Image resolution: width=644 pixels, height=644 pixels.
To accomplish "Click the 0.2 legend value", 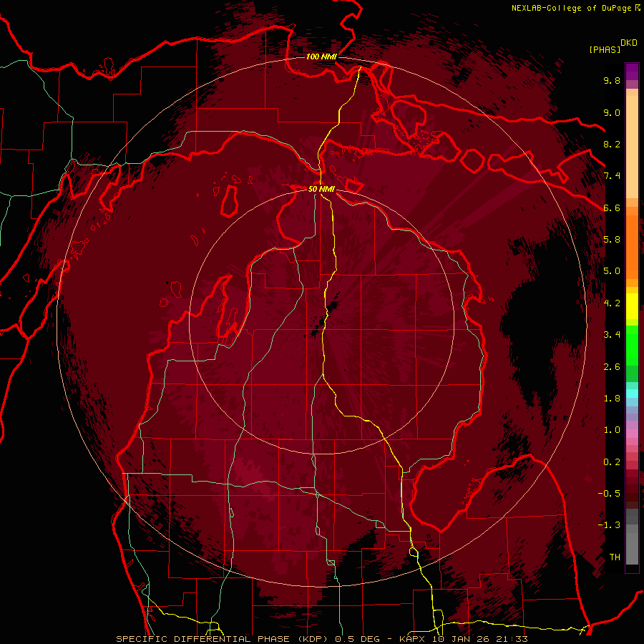I will 612,462.
